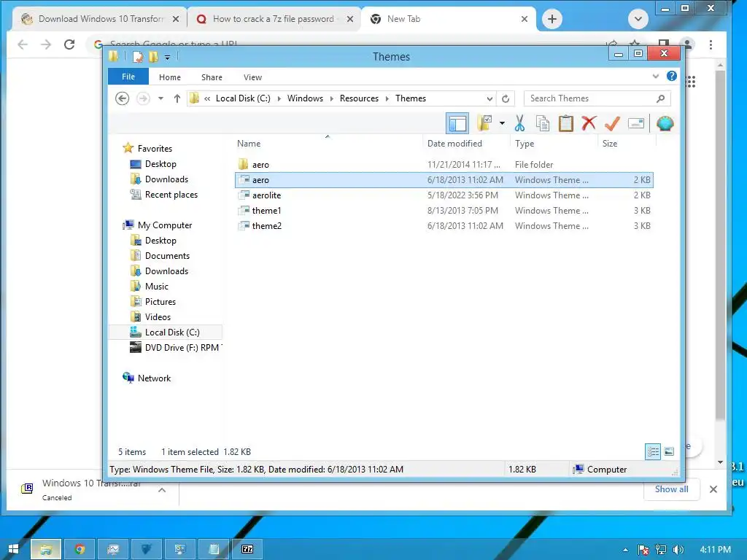The image size is (747, 560).
Task: Select DVD Drive (F:) in navigation pane
Action: [176, 348]
